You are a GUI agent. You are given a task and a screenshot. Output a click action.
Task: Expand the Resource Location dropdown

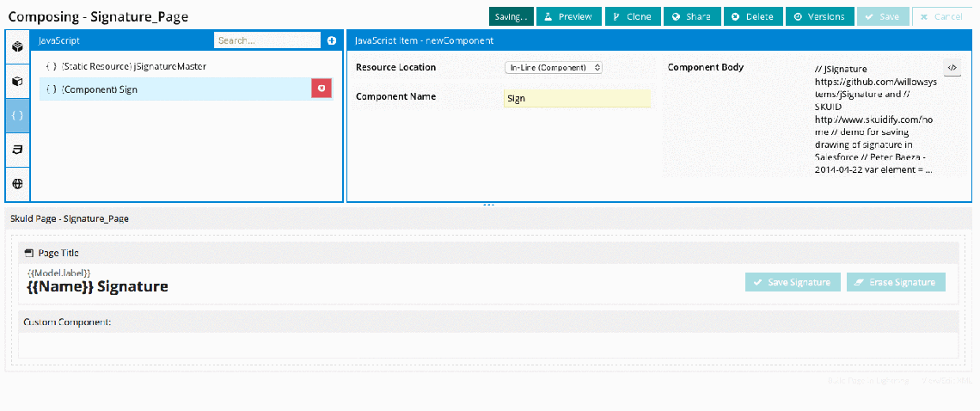[x=553, y=67]
